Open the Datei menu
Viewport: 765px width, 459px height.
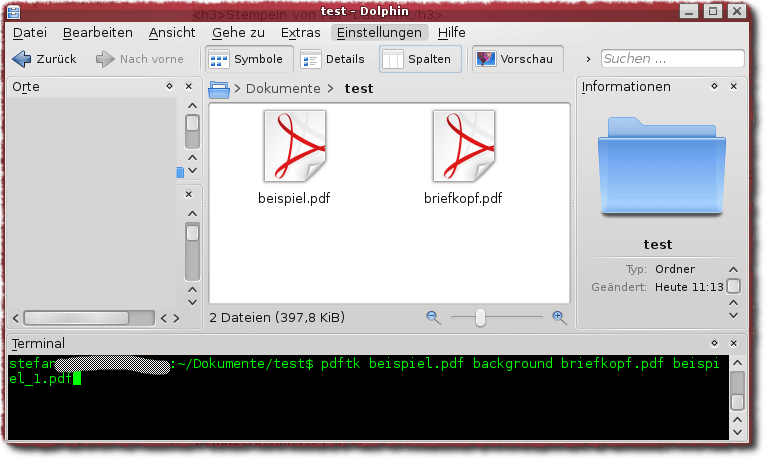(x=30, y=32)
